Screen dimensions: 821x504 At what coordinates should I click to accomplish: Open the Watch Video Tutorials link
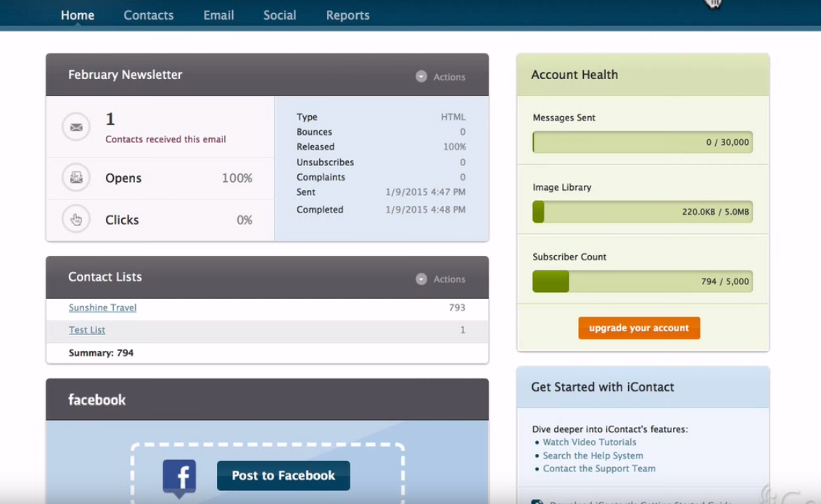pyautogui.click(x=590, y=442)
